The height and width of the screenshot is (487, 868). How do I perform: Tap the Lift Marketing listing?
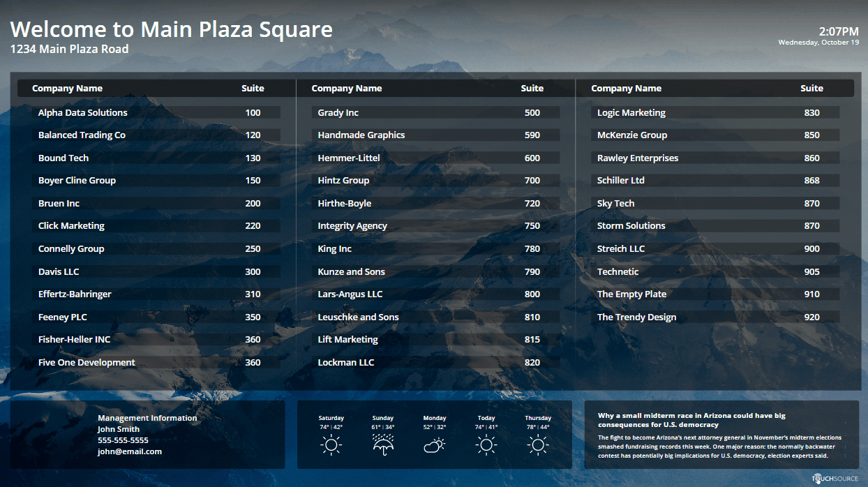click(435, 339)
